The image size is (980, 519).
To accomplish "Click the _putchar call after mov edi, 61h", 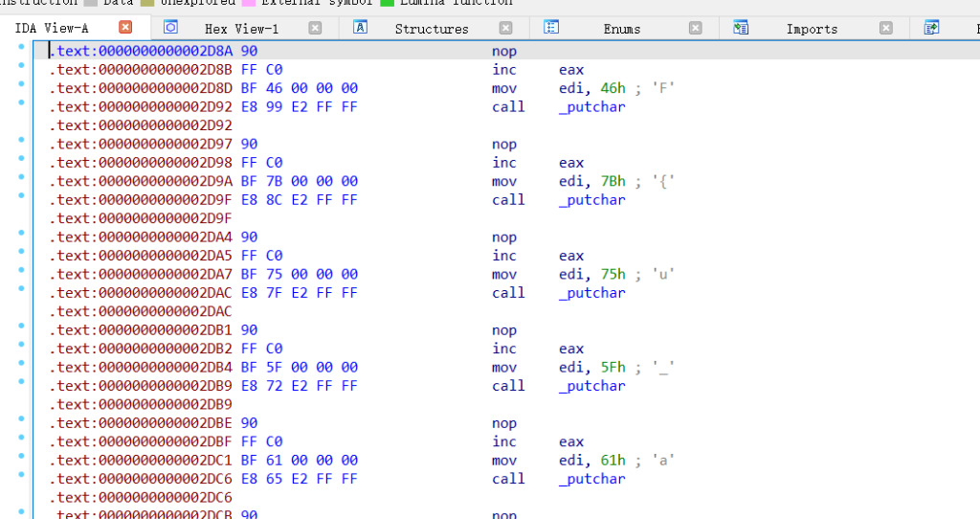I will click(591, 479).
